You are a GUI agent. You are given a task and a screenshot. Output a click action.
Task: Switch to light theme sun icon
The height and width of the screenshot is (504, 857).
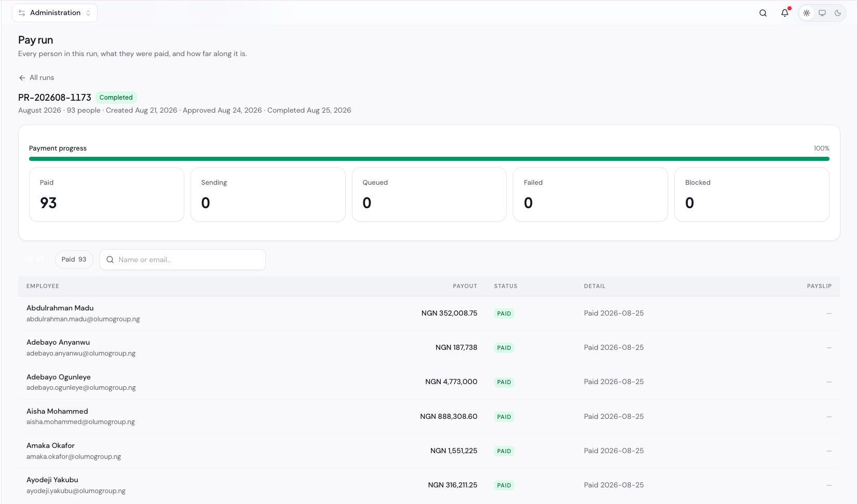click(807, 13)
